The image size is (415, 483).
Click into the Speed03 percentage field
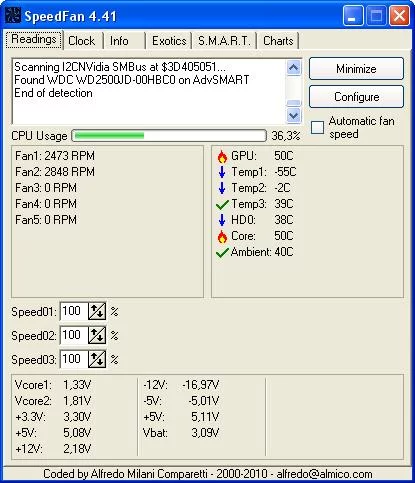74,359
